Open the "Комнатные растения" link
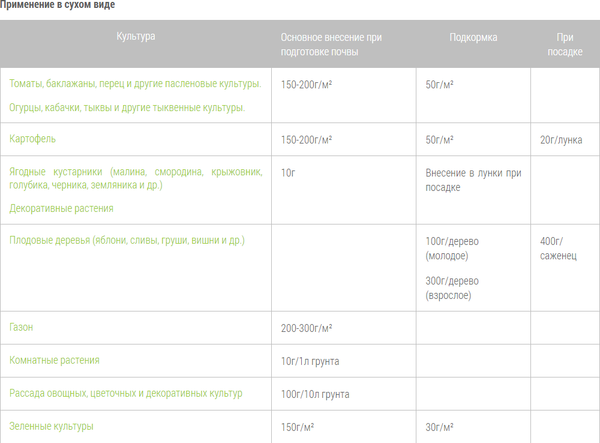The image size is (600, 443). coord(54,360)
